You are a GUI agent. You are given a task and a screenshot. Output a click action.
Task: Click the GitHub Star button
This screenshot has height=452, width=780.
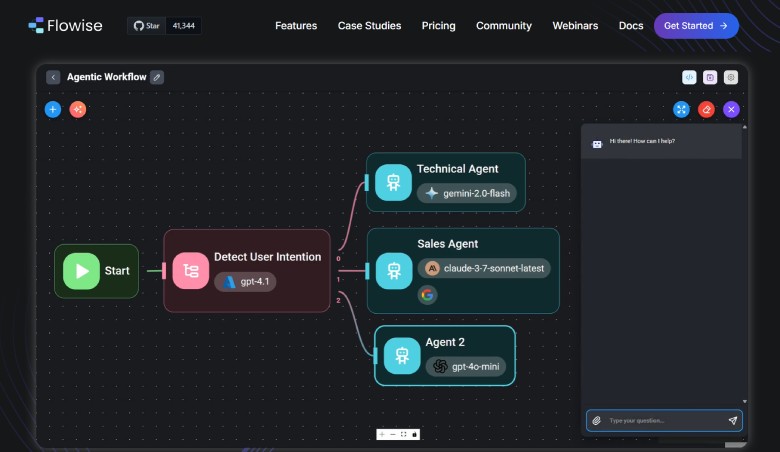[x=146, y=26]
